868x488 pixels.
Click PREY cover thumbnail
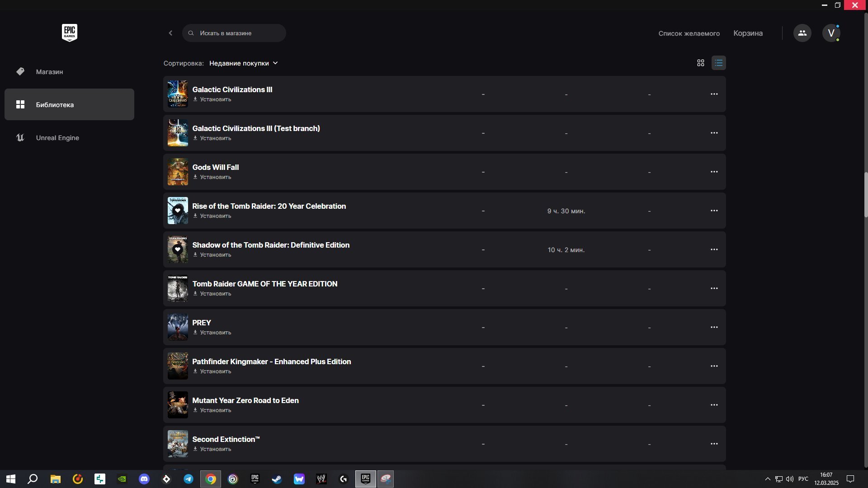coord(178,327)
